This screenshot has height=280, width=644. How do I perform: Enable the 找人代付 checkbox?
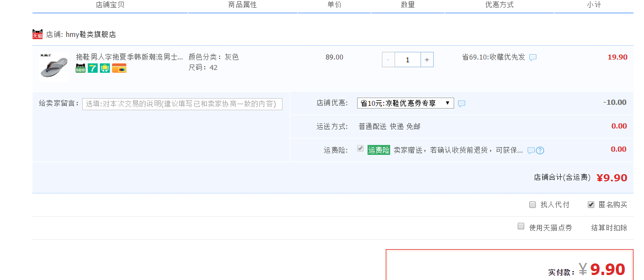pos(533,204)
